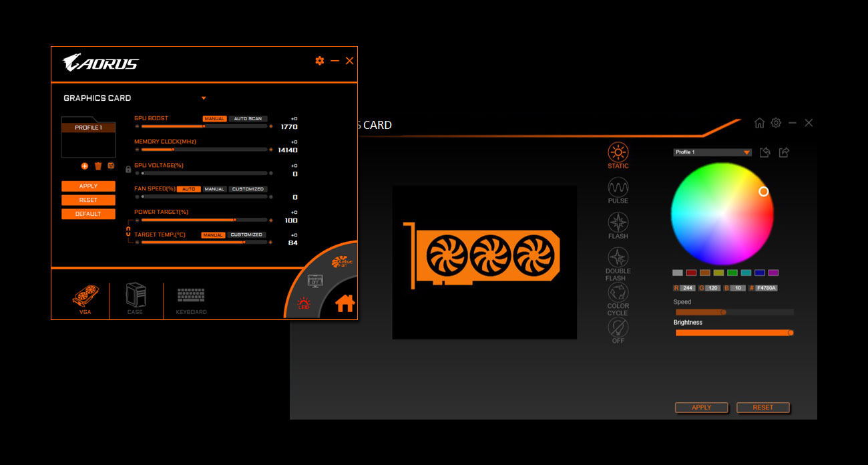The image size is (868, 465).
Task: Click the DEFAULT button
Action: click(x=88, y=214)
